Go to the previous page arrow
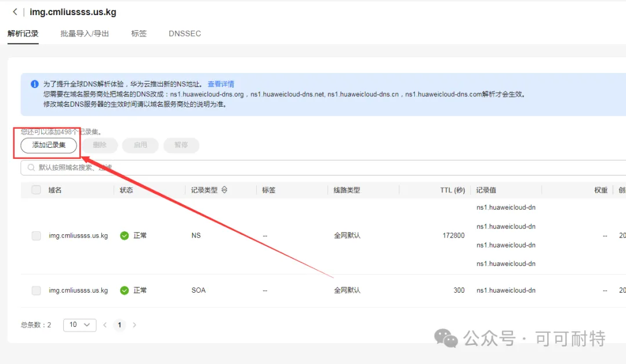626x364 pixels. 105,325
